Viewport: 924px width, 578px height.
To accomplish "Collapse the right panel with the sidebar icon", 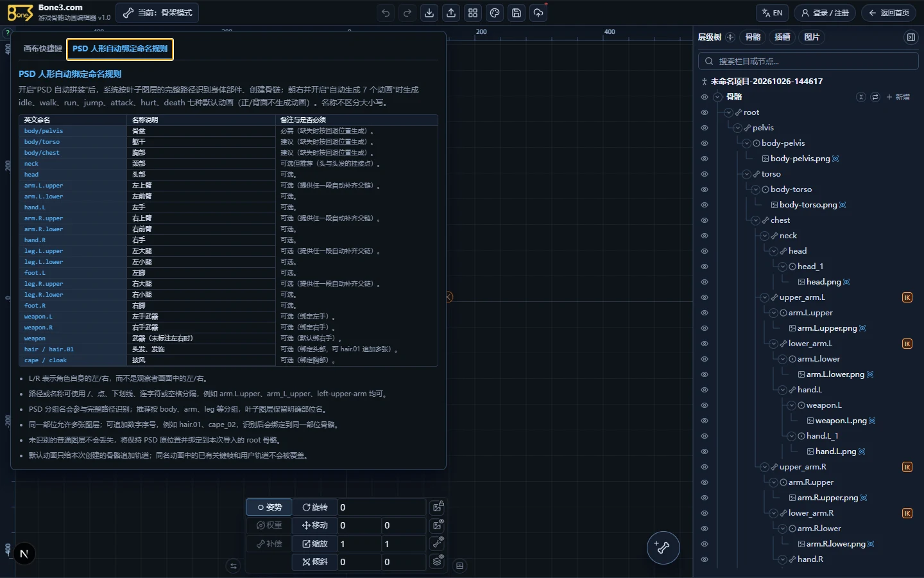I will coord(911,37).
